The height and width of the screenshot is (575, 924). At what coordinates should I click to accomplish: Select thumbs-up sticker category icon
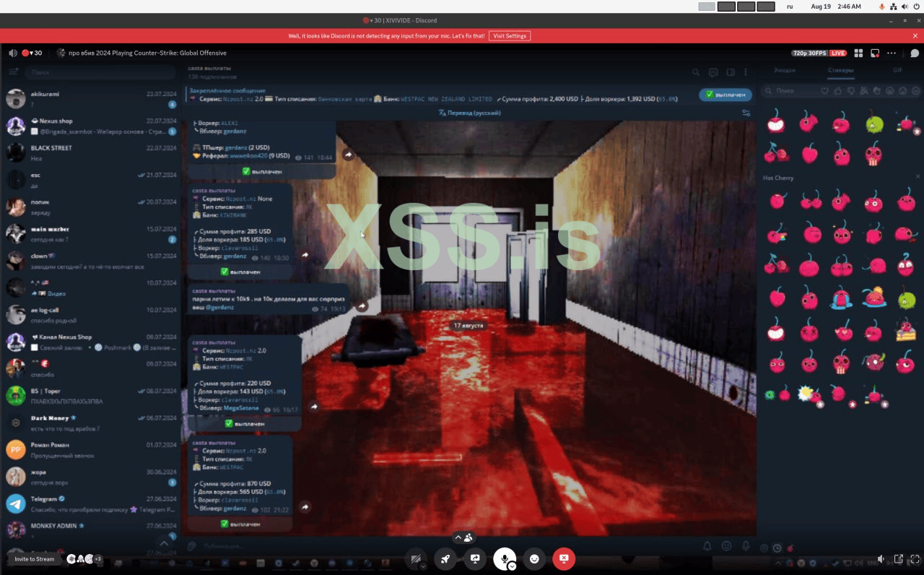pos(837,91)
